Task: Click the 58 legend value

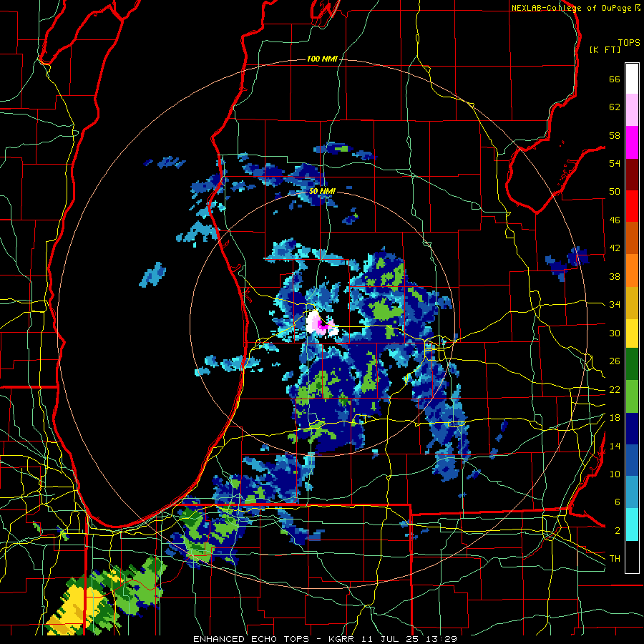Action: pyautogui.click(x=615, y=135)
